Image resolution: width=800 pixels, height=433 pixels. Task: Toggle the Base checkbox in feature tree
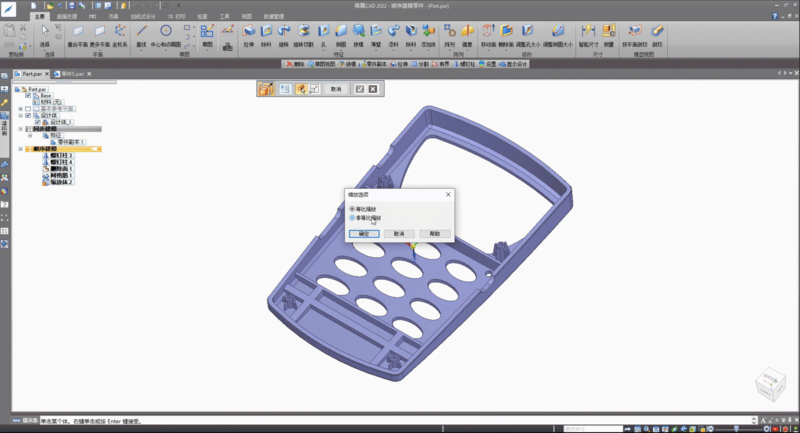tap(28, 95)
